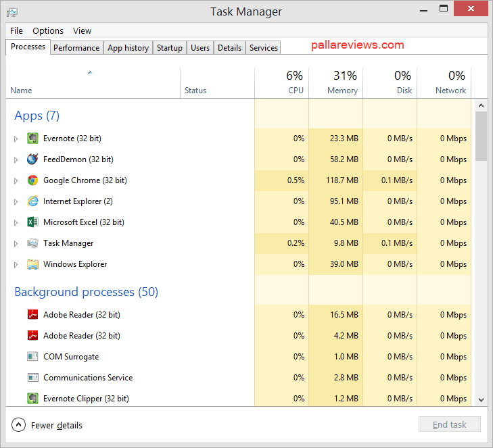The width and height of the screenshot is (493, 448).
Task: Click the first Adobe Reader icon
Action: pyautogui.click(x=32, y=315)
